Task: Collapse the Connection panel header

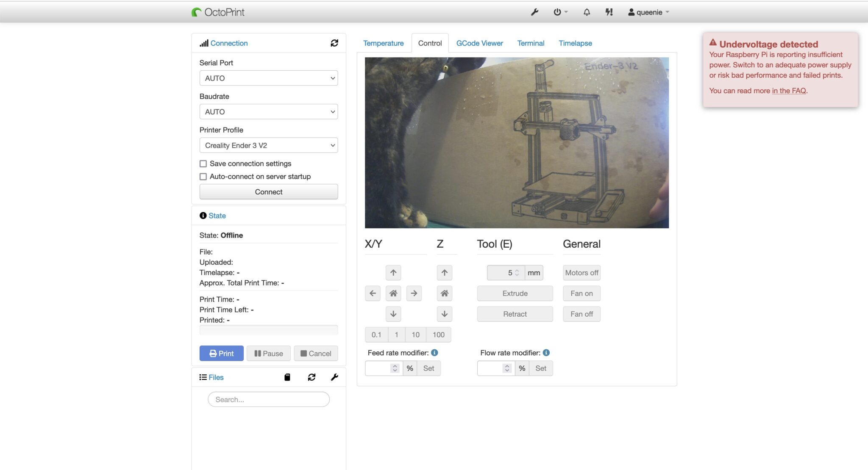Action: pyautogui.click(x=229, y=43)
